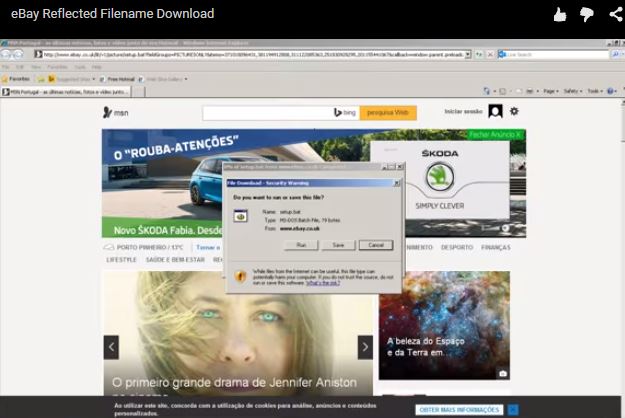Click the user profile avatar icon
625x418 pixels.
tap(495, 111)
